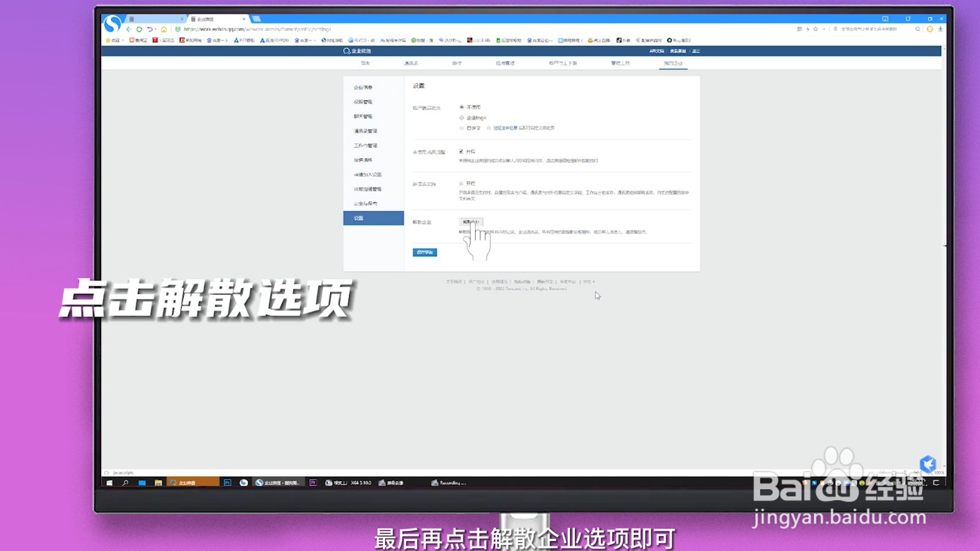Select 企业信息 in the left sidebar

(x=363, y=88)
